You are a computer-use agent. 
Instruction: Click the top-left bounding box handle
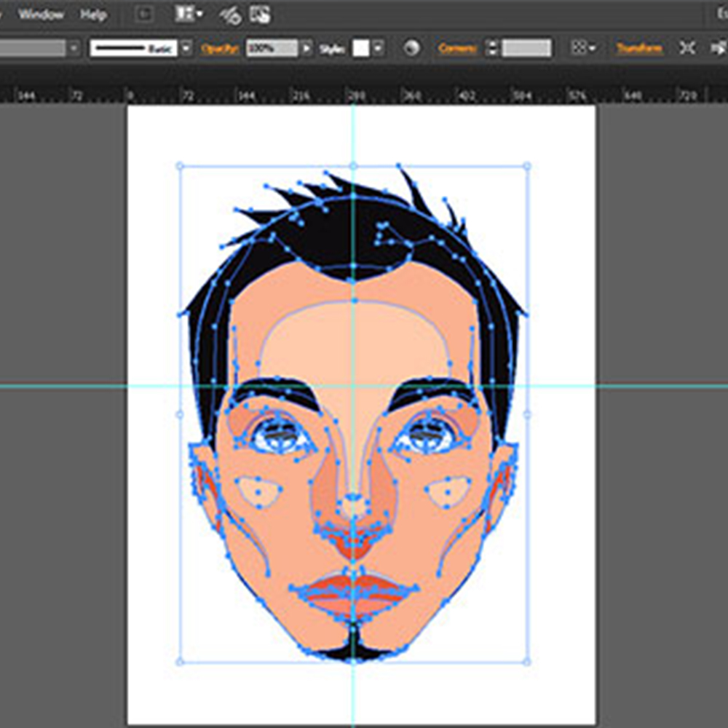180,166
